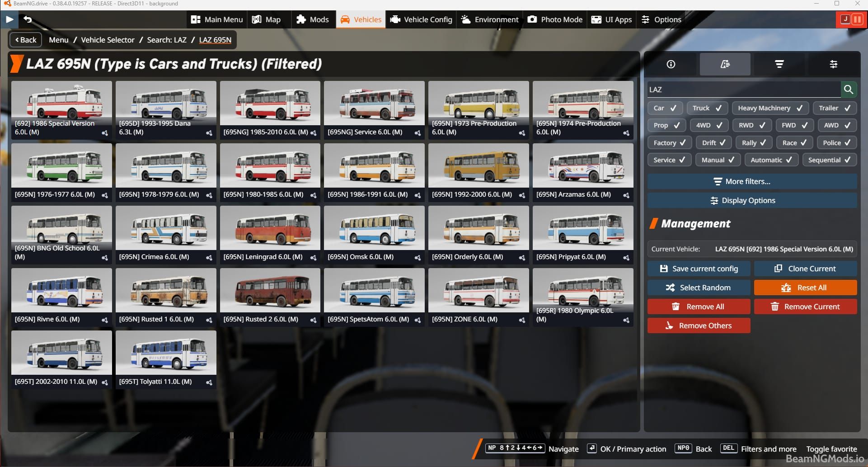Switch to the filter funnel panel tab

pos(779,64)
